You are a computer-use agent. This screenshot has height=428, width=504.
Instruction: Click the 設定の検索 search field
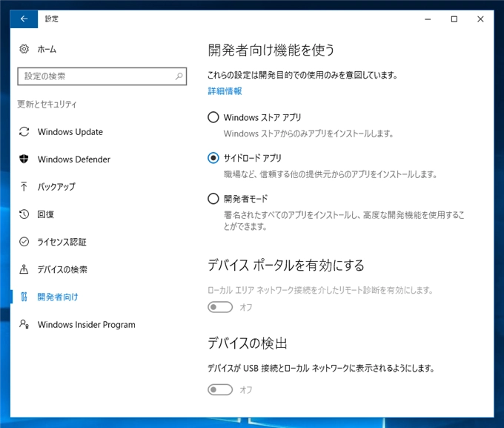pyautogui.click(x=102, y=76)
